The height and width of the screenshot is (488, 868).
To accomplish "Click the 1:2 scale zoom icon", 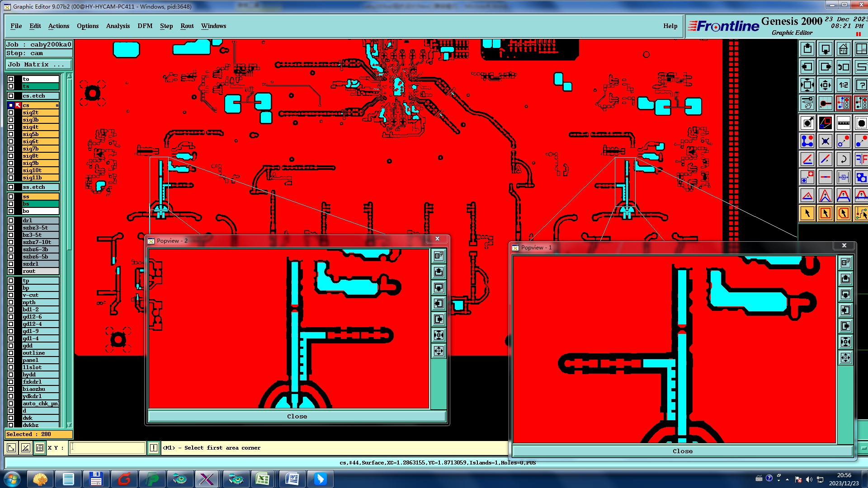I will coord(844,85).
